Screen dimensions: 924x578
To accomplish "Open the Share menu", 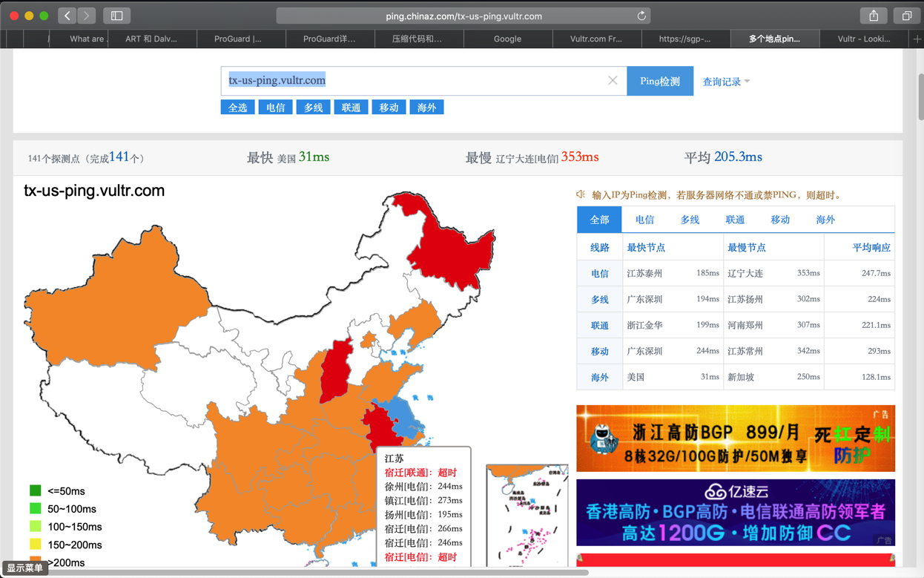I will (874, 16).
